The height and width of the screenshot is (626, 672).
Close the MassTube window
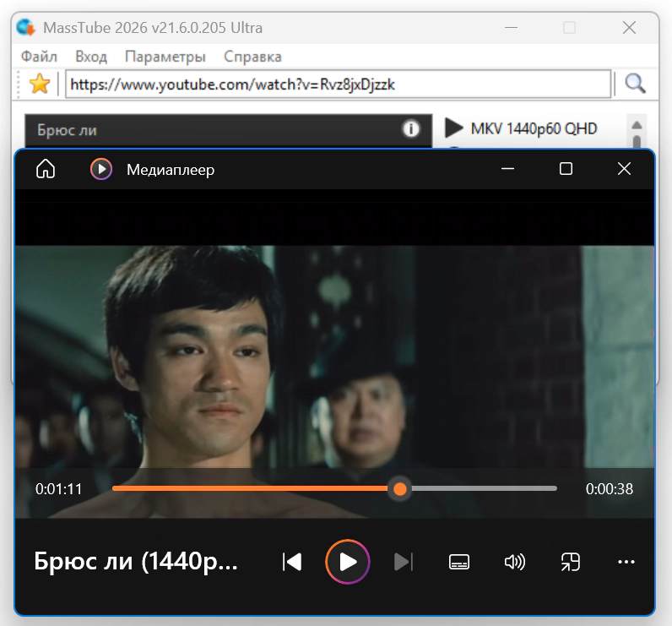[629, 28]
